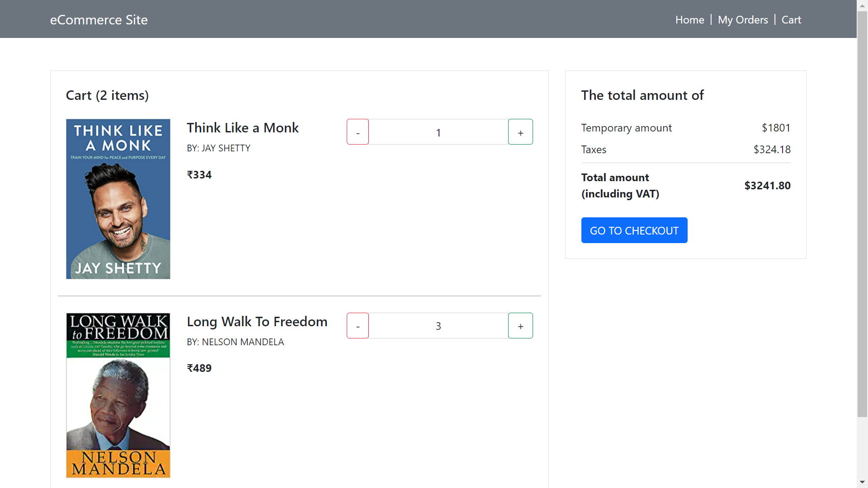Decrease Think Like a Monk quantity
This screenshot has height=488, width=868.
[x=358, y=132]
